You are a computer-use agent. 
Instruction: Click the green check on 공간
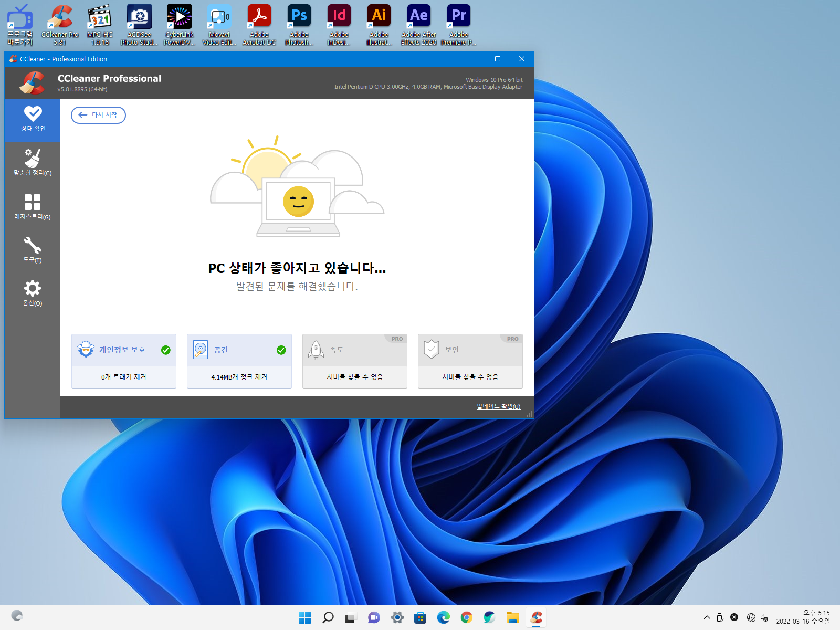coord(281,350)
